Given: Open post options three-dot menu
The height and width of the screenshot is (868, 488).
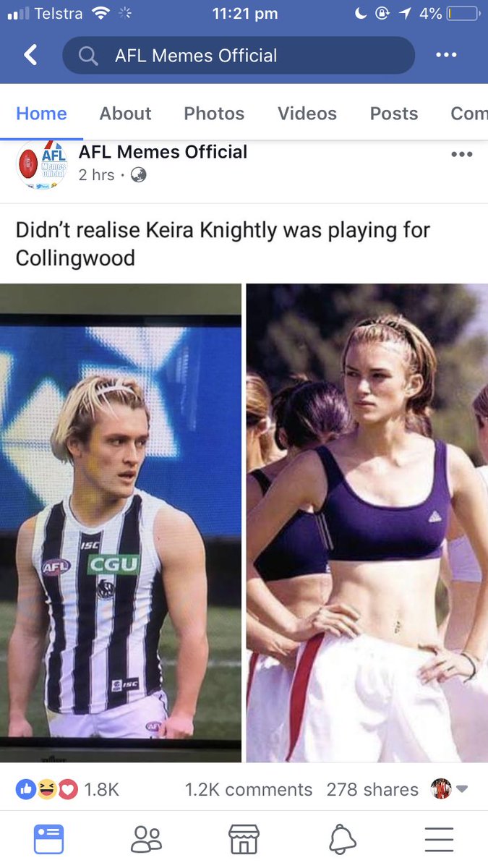Looking at the screenshot, I should click(461, 154).
